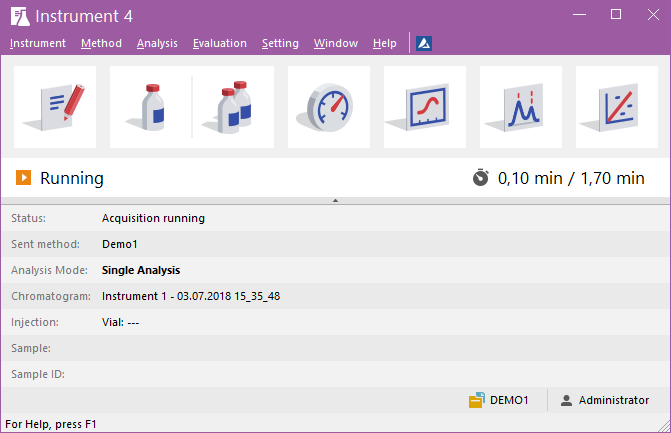Viewport: 671px width, 433px height.
Task: Open the Evaluation menu
Action: [219, 43]
